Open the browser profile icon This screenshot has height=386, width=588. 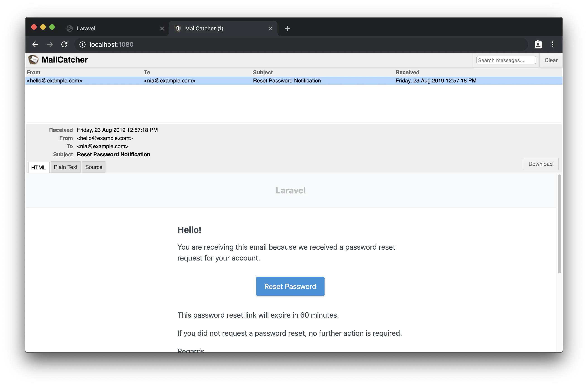click(538, 44)
